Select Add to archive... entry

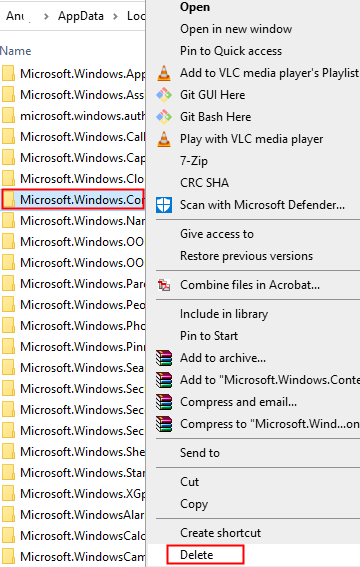[223, 358]
